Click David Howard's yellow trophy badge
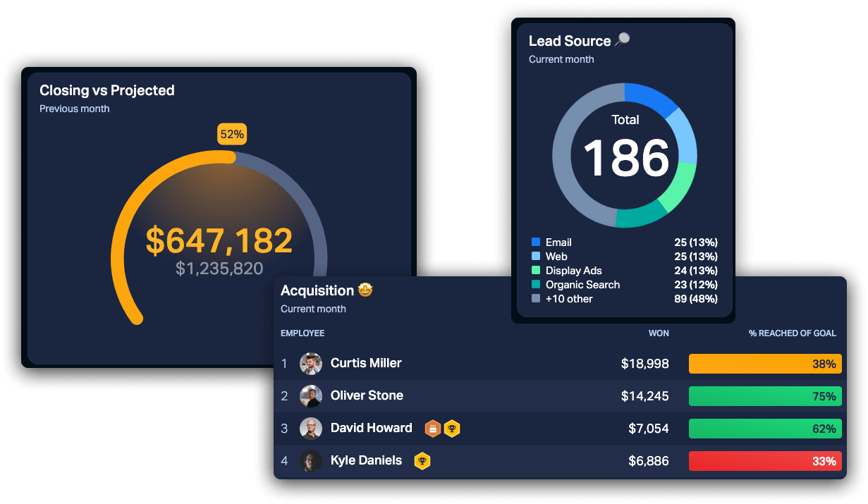Screen dimensions: 868x504 click(452, 428)
